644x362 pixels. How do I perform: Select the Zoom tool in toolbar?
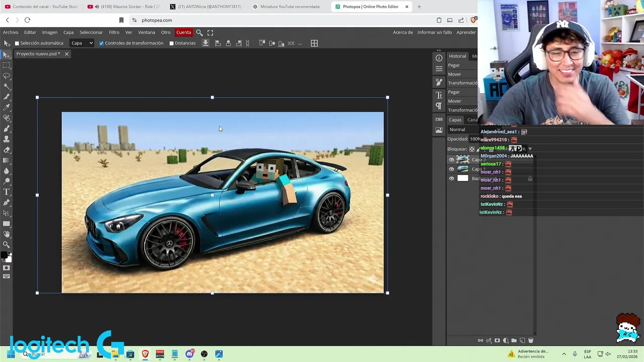tap(7, 244)
